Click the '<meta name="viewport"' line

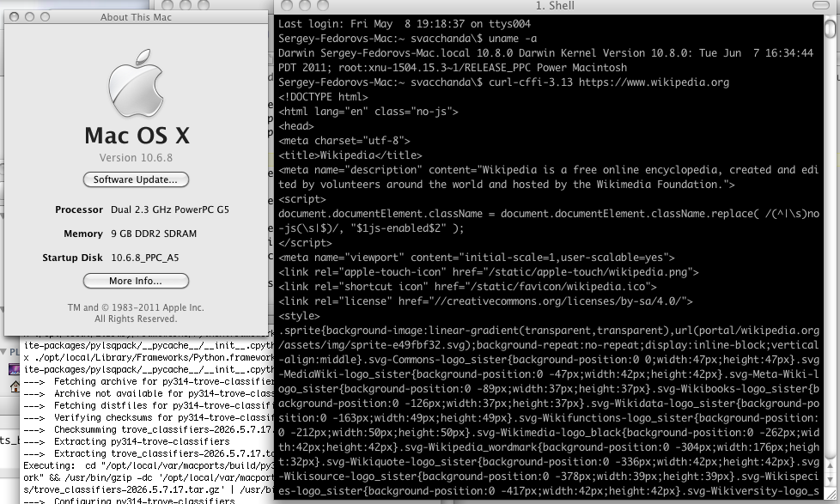click(476, 258)
